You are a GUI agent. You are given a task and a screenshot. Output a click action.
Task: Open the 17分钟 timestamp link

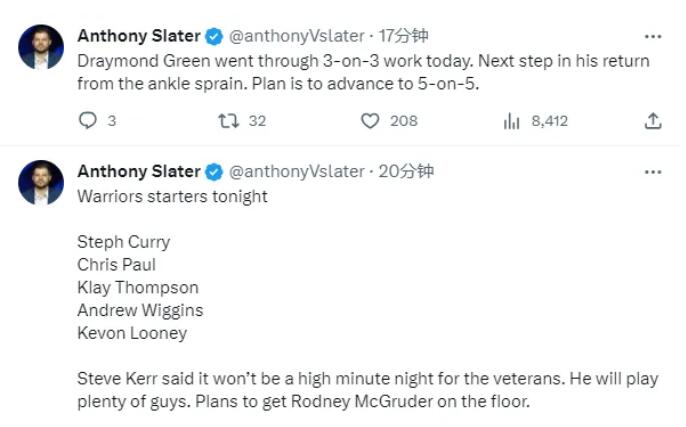(x=403, y=36)
